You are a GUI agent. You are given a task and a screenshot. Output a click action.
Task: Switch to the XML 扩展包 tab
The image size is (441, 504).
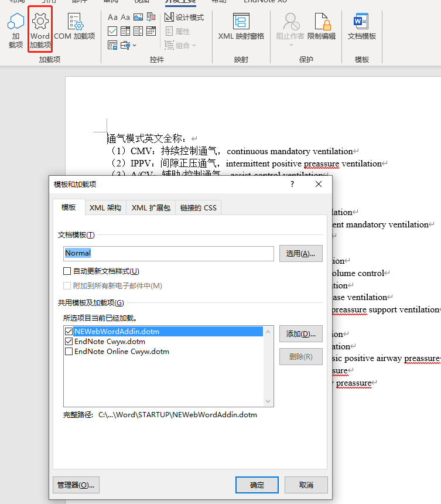coord(151,208)
